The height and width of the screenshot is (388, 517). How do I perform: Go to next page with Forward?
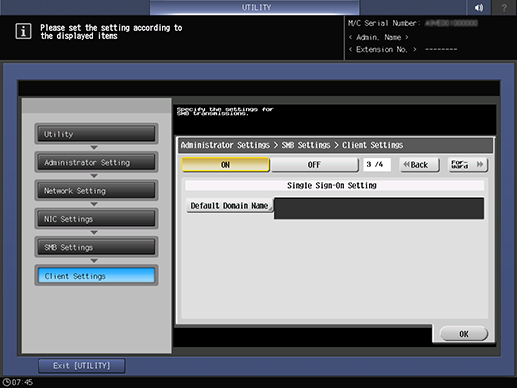click(467, 165)
